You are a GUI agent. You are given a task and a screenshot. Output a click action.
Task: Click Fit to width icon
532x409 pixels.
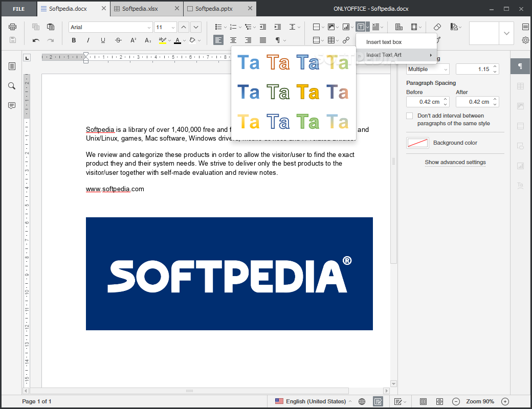pos(439,401)
